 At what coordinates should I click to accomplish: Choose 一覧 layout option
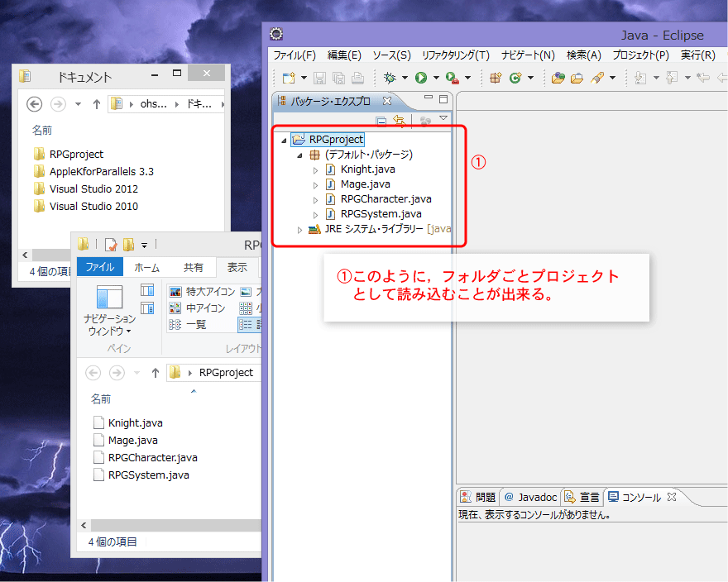pos(188,324)
